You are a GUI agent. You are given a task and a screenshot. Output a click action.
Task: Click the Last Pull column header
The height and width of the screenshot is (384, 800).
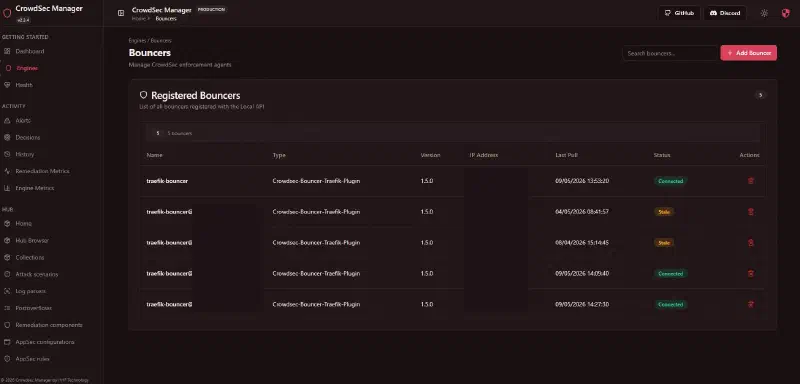(x=566, y=155)
